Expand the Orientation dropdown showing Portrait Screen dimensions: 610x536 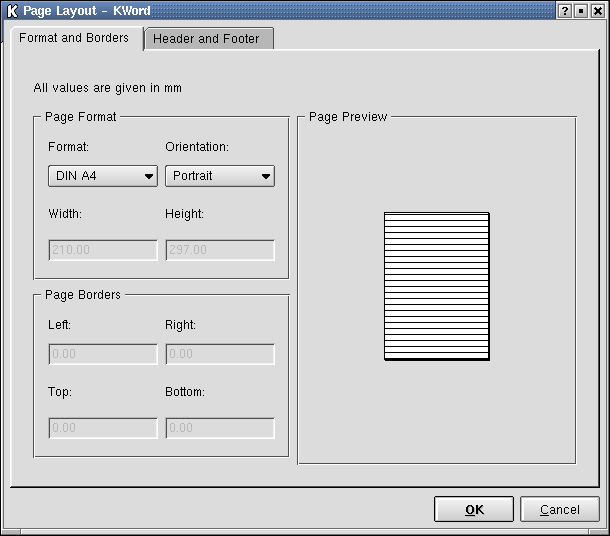(220, 176)
